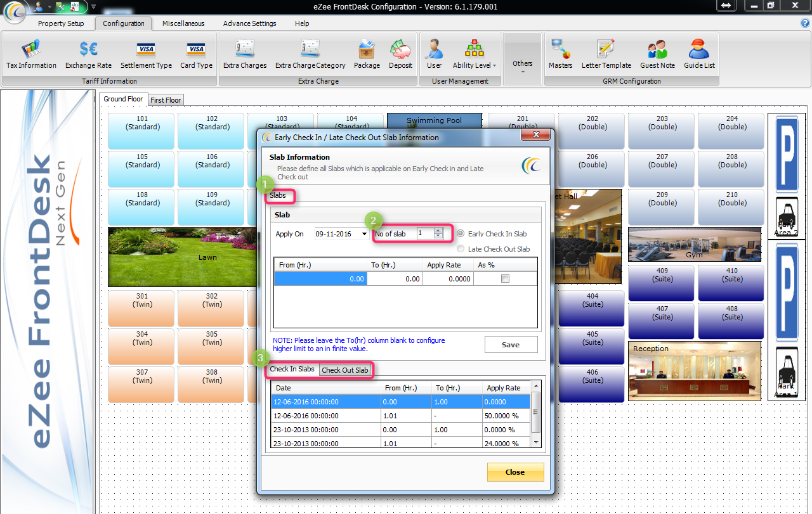
Task: Open Guide List
Action: point(699,54)
